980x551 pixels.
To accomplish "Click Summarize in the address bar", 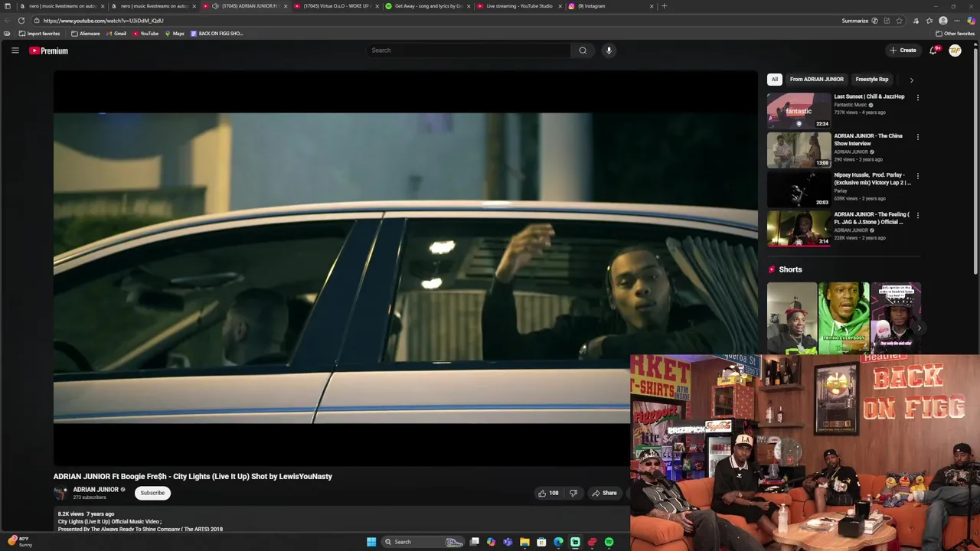I will (854, 21).
